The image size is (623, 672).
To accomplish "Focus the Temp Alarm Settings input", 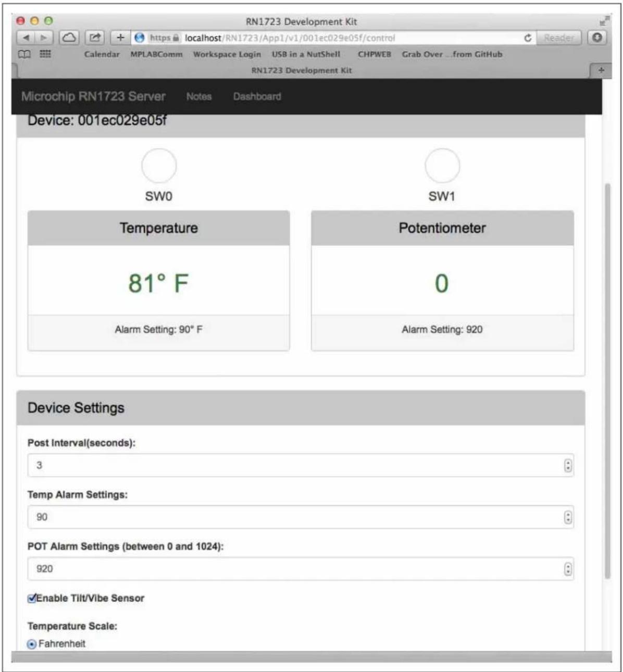I will [x=301, y=517].
